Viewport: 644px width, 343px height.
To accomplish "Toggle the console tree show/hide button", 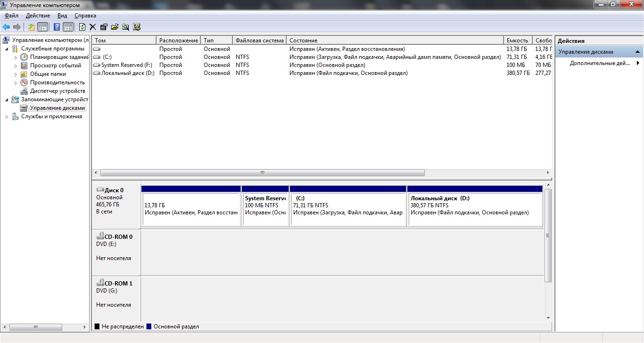I will (43, 27).
